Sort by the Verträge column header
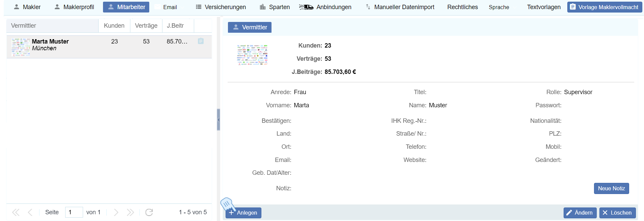 pyautogui.click(x=146, y=26)
